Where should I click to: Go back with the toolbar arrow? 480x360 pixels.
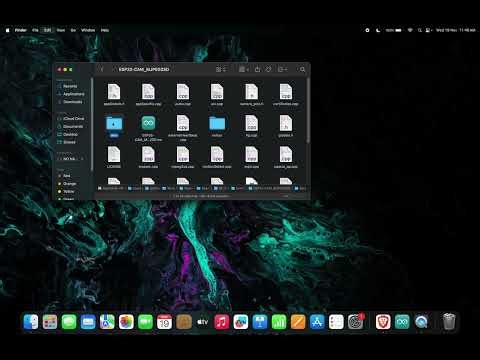click(x=102, y=69)
